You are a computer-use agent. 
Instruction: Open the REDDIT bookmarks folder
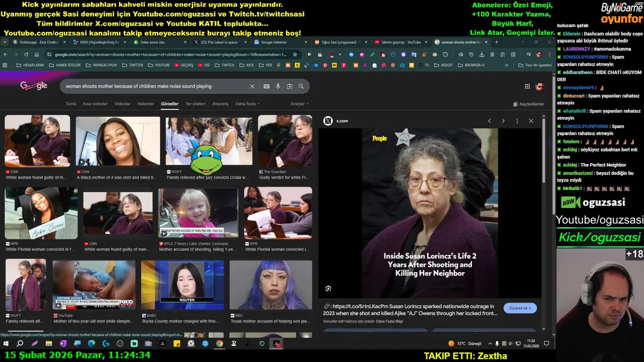[443, 65]
